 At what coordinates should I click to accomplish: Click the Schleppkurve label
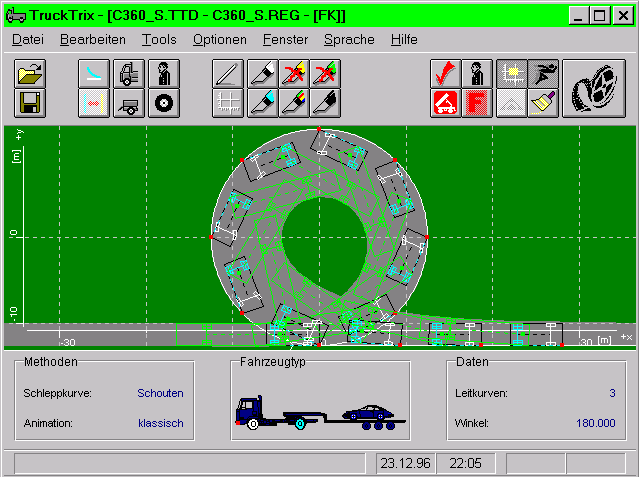point(57,393)
